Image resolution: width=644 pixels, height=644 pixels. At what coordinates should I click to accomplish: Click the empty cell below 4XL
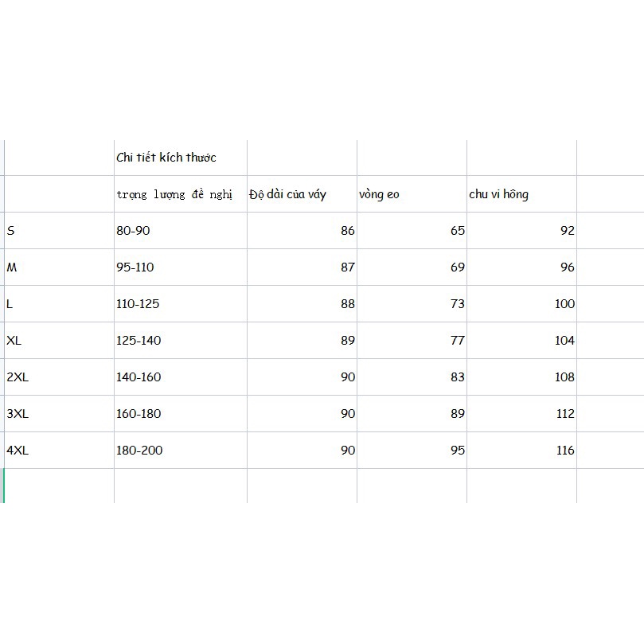tap(59, 486)
